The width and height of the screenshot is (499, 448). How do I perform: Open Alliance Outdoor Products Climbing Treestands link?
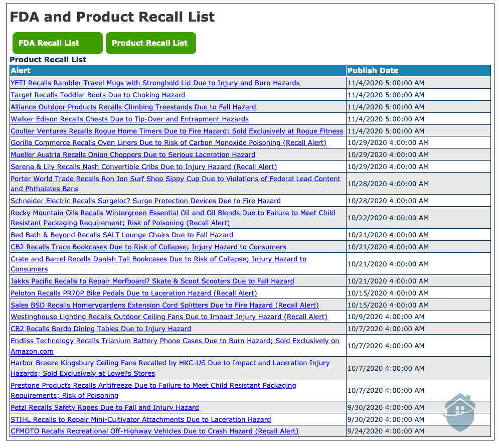133,107
